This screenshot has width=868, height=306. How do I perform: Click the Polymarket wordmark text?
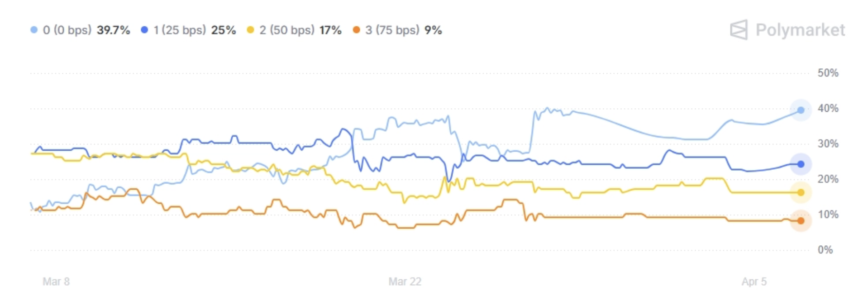coord(800,30)
